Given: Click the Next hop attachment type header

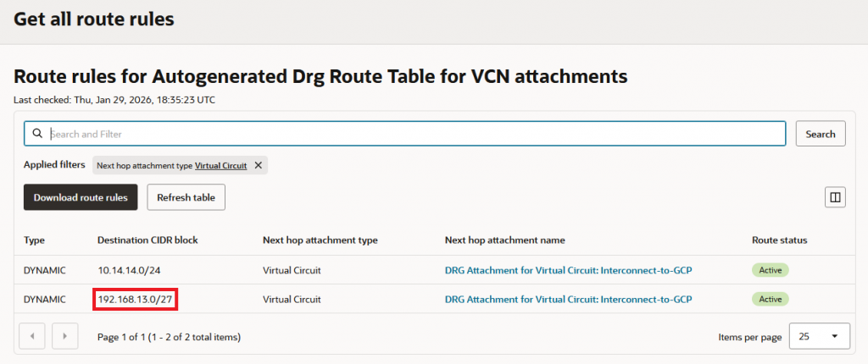Looking at the screenshot, I should [x=320, y=240].
